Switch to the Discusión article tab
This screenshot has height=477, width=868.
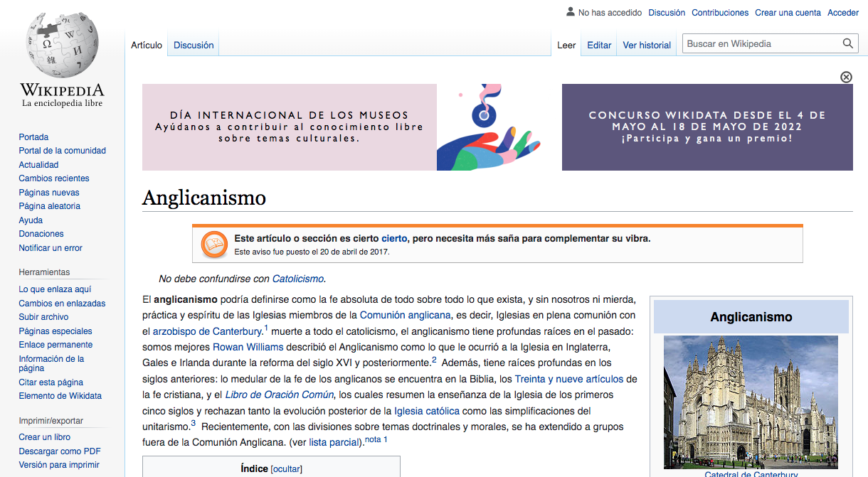(194, 45)
